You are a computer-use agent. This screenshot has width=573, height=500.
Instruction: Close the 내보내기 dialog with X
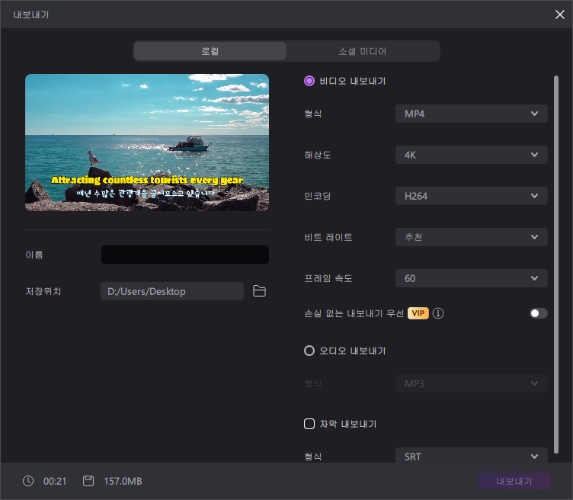pyautogui.click(x=559, y=15)
